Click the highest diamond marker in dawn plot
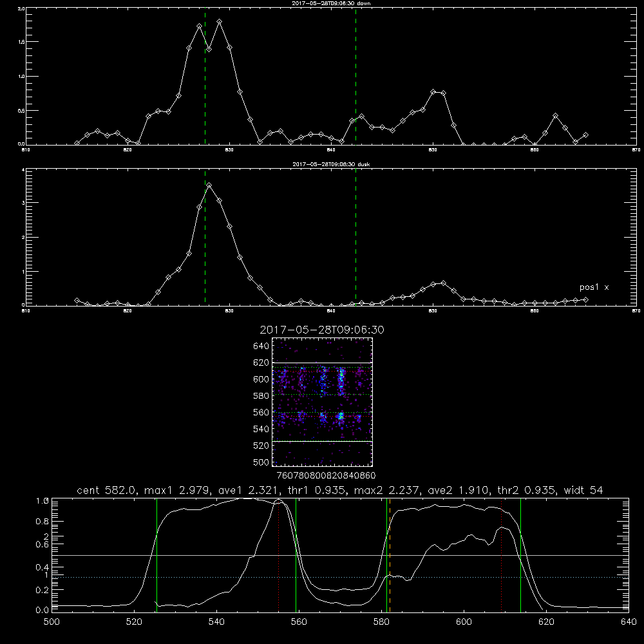 pos(220,21)
